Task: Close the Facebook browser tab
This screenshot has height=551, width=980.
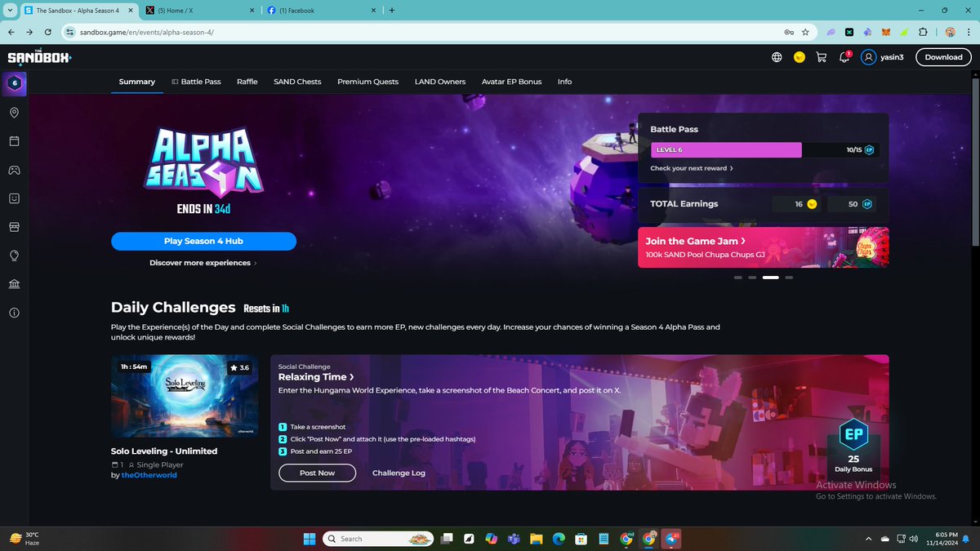Action: [373, 11]
